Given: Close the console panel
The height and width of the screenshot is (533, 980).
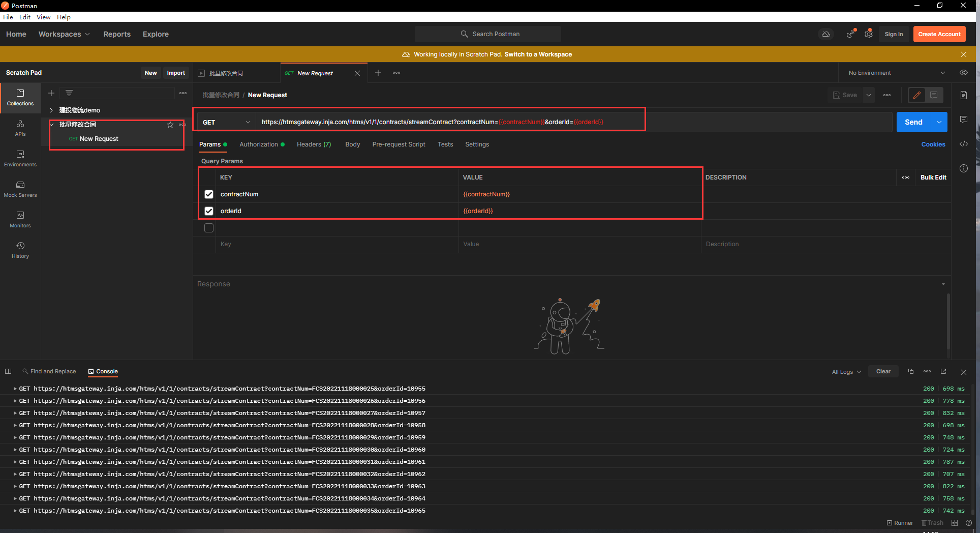Looking at the screenshot, I should 964,372.
